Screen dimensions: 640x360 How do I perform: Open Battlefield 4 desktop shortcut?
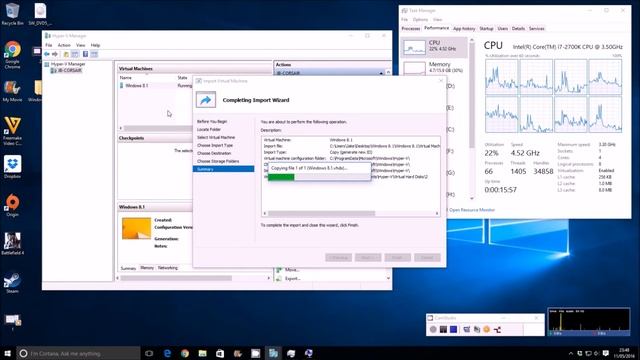click(x=12, y=244)
